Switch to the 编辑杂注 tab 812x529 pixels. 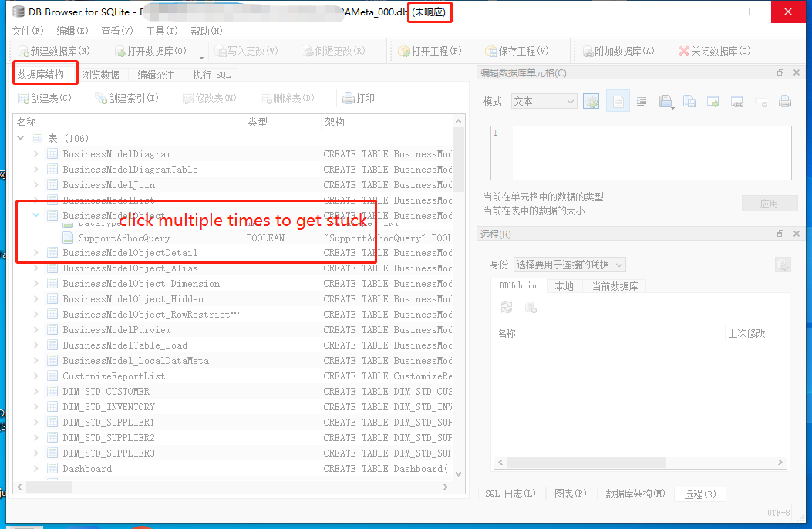pyautogui.click(x=156, y=75)
